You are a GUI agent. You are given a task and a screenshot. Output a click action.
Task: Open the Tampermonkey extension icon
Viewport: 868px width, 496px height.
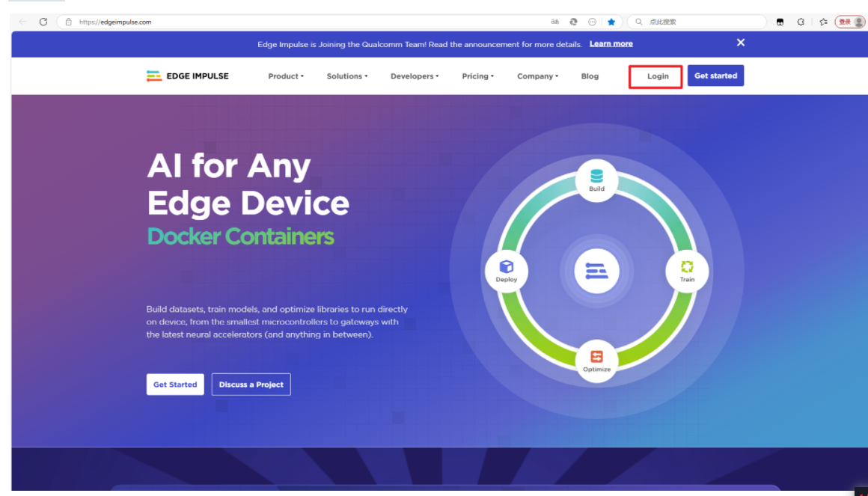point(780,22)
